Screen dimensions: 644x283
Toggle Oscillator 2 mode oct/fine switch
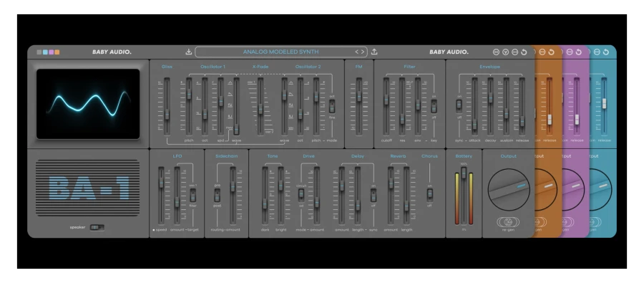(332, 107)
